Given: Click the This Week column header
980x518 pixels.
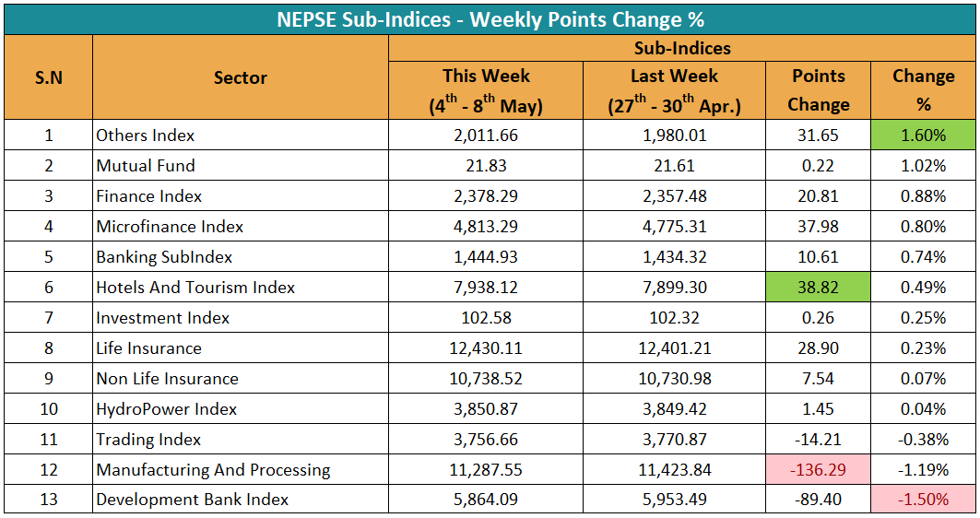Looking at the screenshot, I should pos(486,90).
